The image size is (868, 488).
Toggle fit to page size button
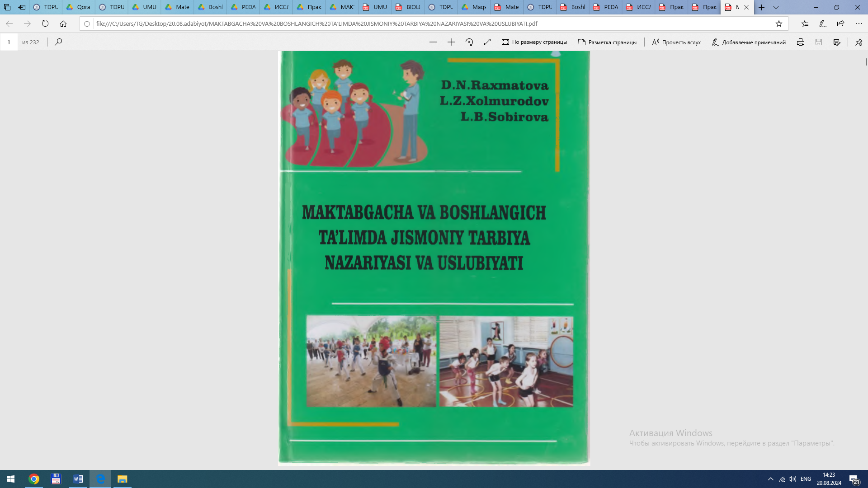click(534, 42)
